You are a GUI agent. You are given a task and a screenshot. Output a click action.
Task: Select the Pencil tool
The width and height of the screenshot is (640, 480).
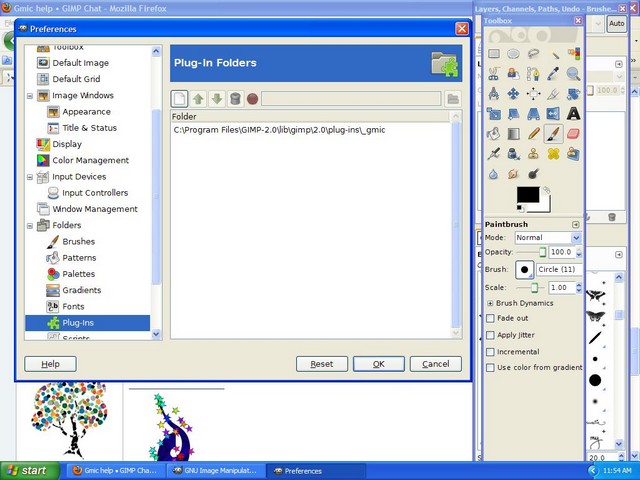pos(533,133)
